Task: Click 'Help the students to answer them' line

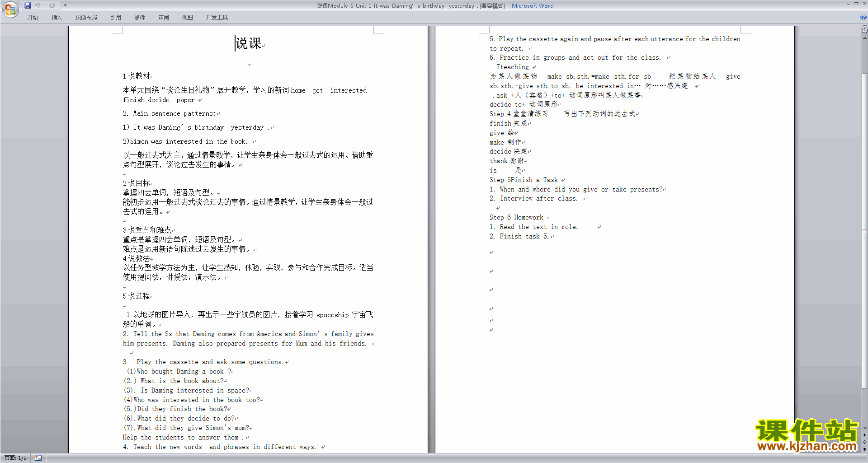Action: pyautogui.click(x=184, y=438)
